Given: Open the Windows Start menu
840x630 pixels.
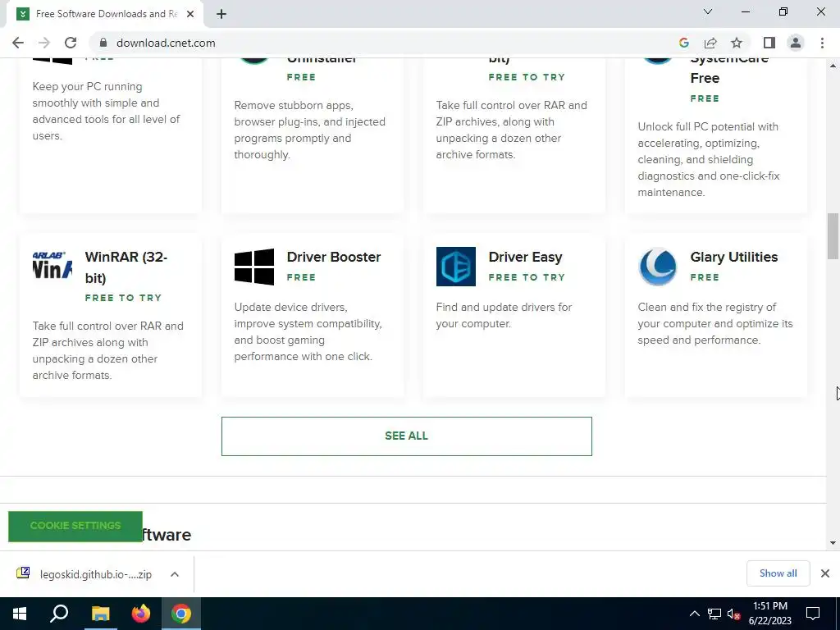Looking at the screenshot, I should pyautogui.click(x=20, y=614).
